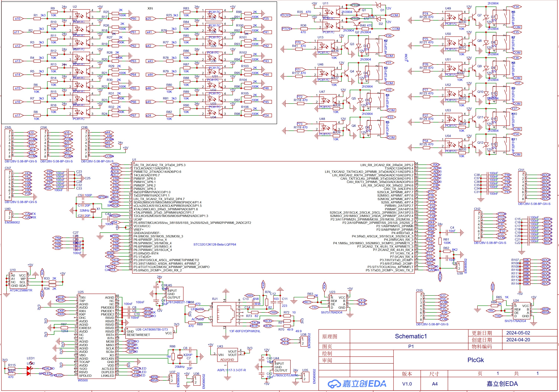The width and height of the screenshot is (559, 392).
Task: Select the W5500 chip label
Action: (x=83, y=380)
